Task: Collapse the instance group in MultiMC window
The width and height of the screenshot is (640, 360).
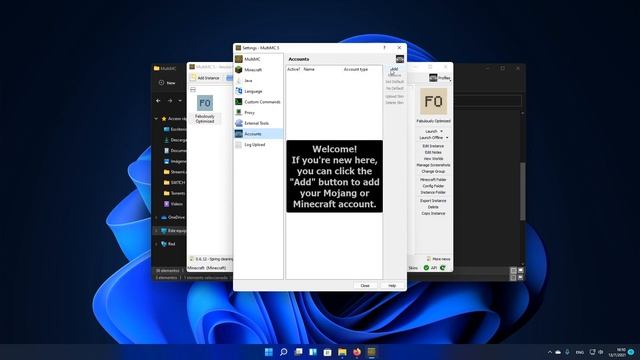Action: click(193, 89)
